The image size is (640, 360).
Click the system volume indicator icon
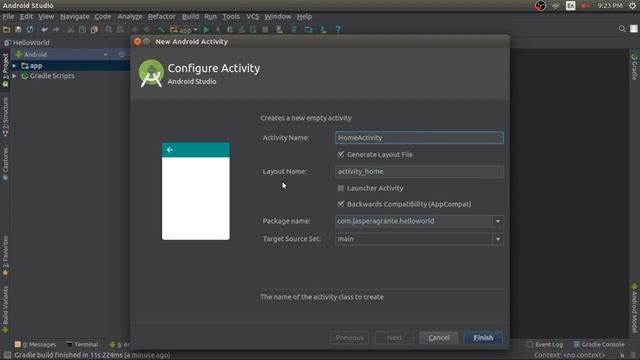tap(585, 6)
